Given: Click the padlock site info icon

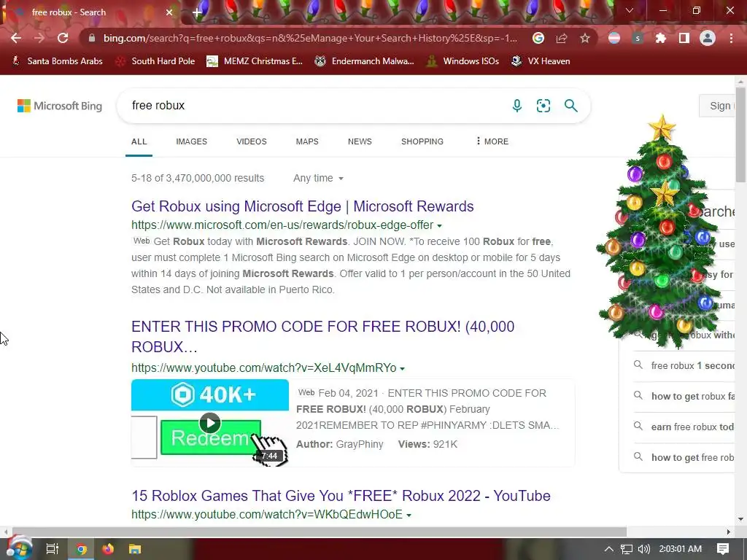Looking at the screenshot, I should click(x=92, y=38).
